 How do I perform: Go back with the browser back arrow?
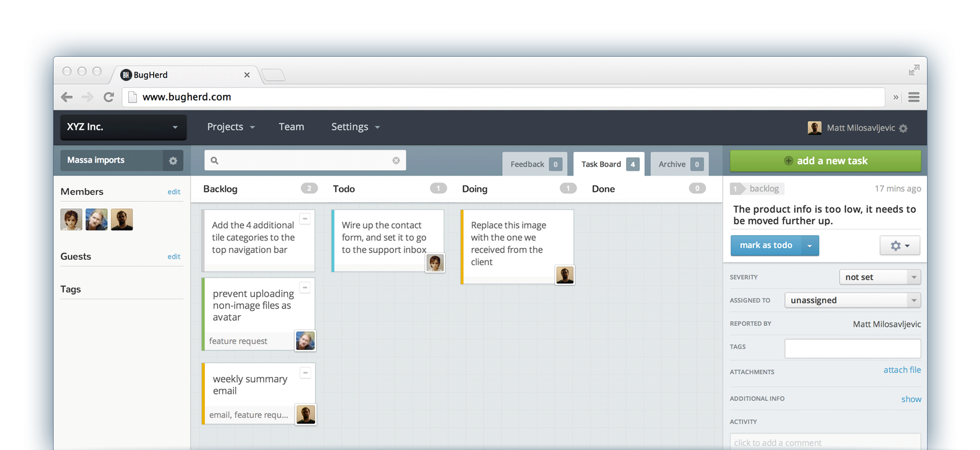click(x=67, y=97)
